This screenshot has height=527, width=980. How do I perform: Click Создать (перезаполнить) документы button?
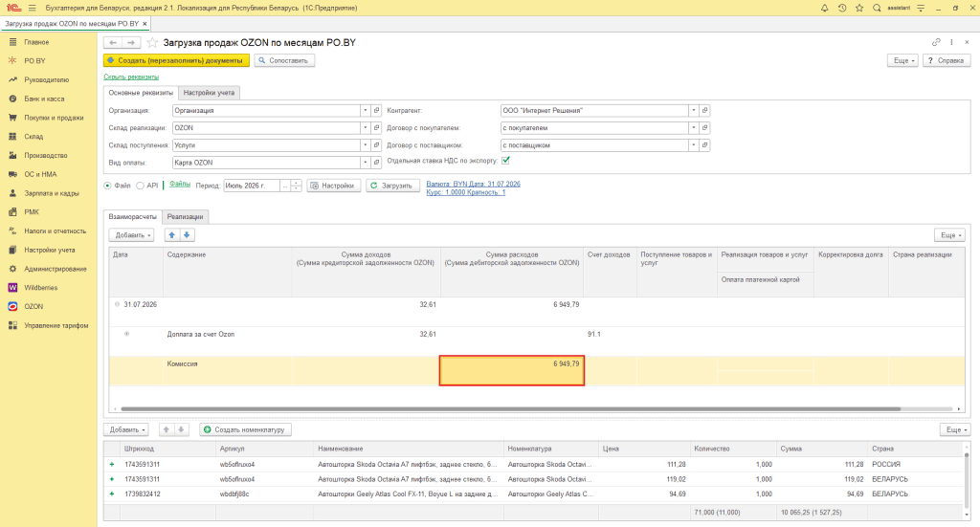tap(176, 60)
